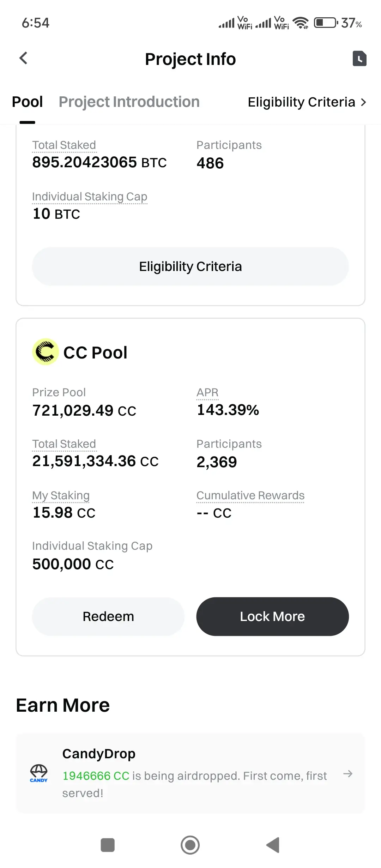Tap the CandyDrop arrow icon

[x=348, y=774]
